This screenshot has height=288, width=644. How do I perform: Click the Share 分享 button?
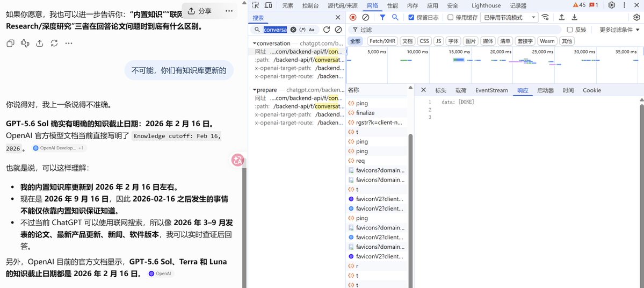200,11
